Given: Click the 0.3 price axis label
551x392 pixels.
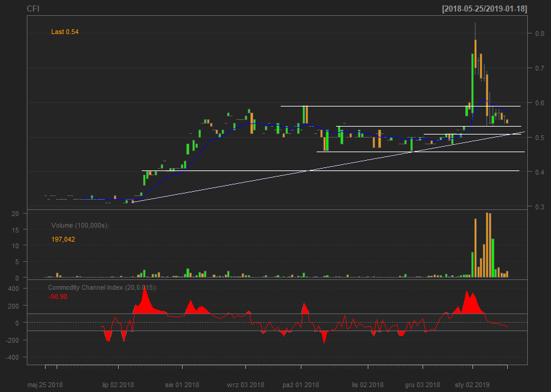Looking at the screenshot, I should (540, 207).
